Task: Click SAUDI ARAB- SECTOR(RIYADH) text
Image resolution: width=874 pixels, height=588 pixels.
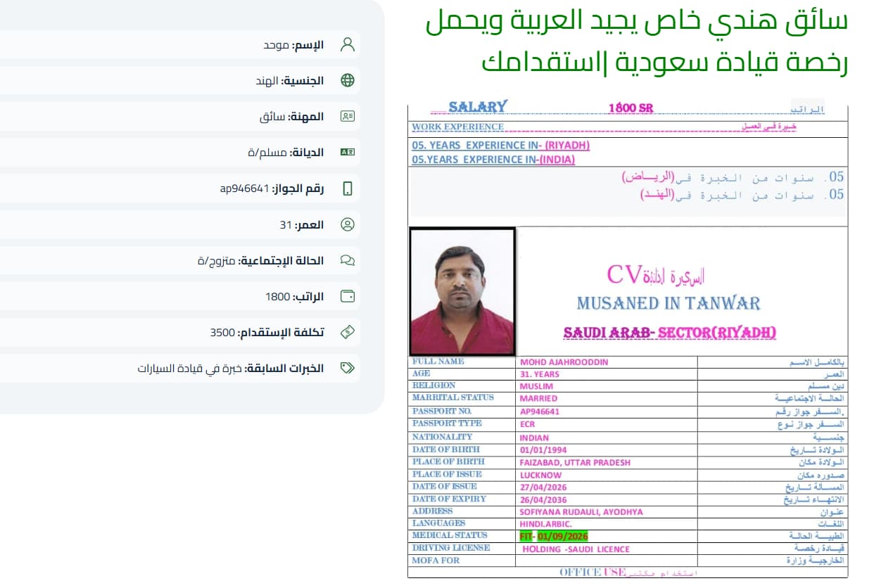Action: pyautogui.click(x=670, y=333)
